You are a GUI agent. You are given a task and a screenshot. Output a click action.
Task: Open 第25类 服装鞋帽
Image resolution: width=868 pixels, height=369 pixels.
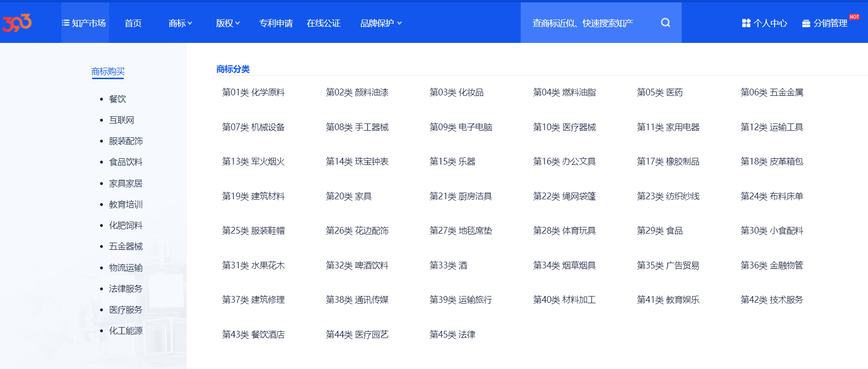(253, 231)
